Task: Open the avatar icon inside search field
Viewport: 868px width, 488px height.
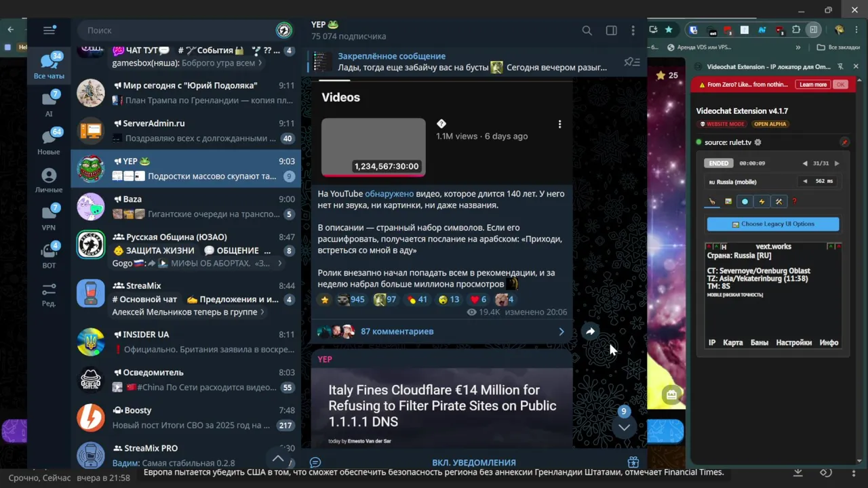Action: tap(284, 30)
